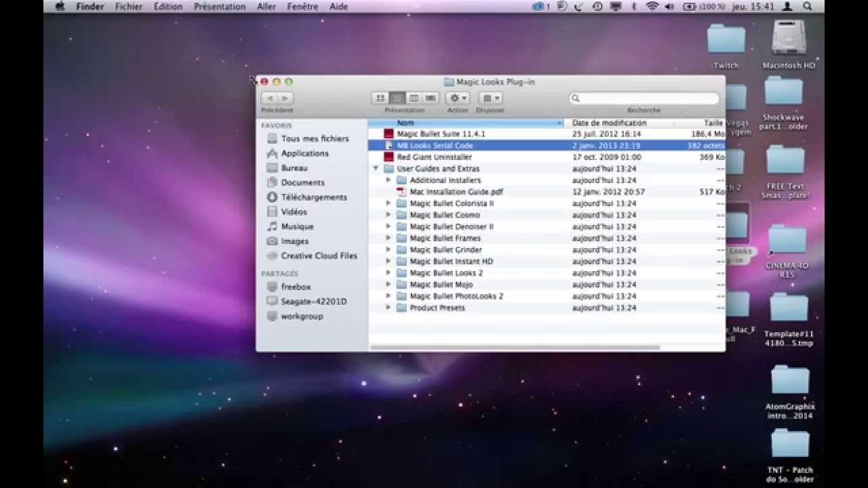Select the Magic Bullet Instant HD folder
This screenshot has height=488, width=868.
[x=547, y=261]
